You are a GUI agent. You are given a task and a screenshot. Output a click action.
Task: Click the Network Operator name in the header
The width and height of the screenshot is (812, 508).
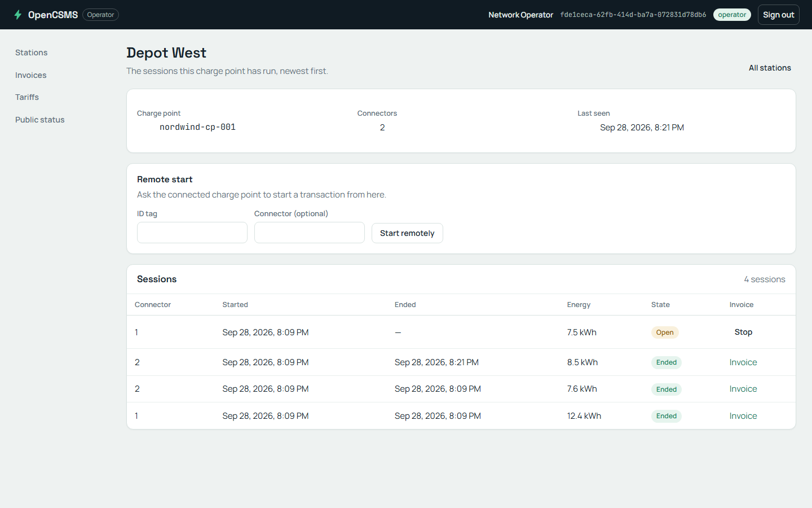[520, 15]
